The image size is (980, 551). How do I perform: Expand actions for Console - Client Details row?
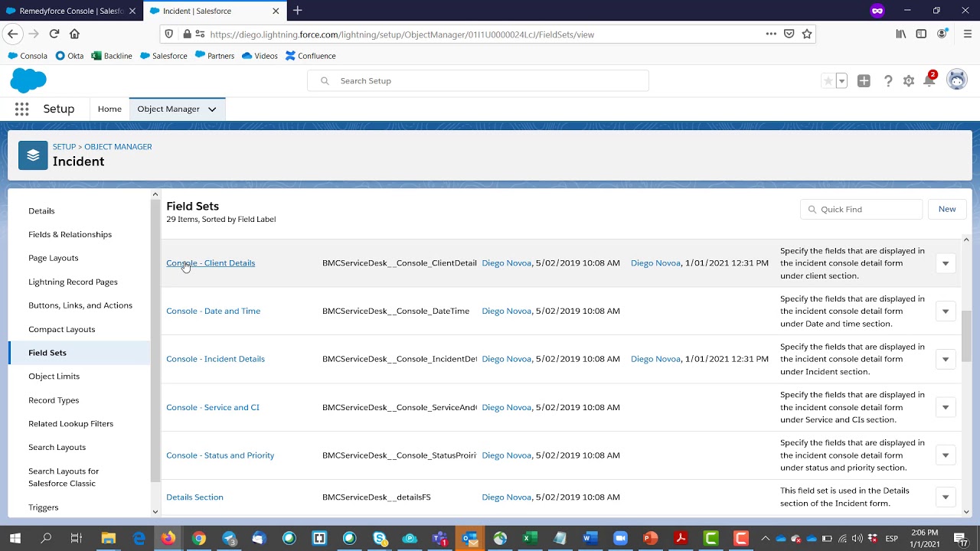(x=946, y=263)
